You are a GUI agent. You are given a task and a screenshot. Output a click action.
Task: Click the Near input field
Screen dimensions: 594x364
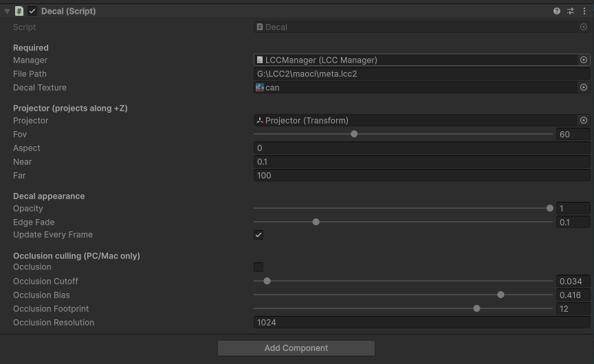[x=421, y=161]
